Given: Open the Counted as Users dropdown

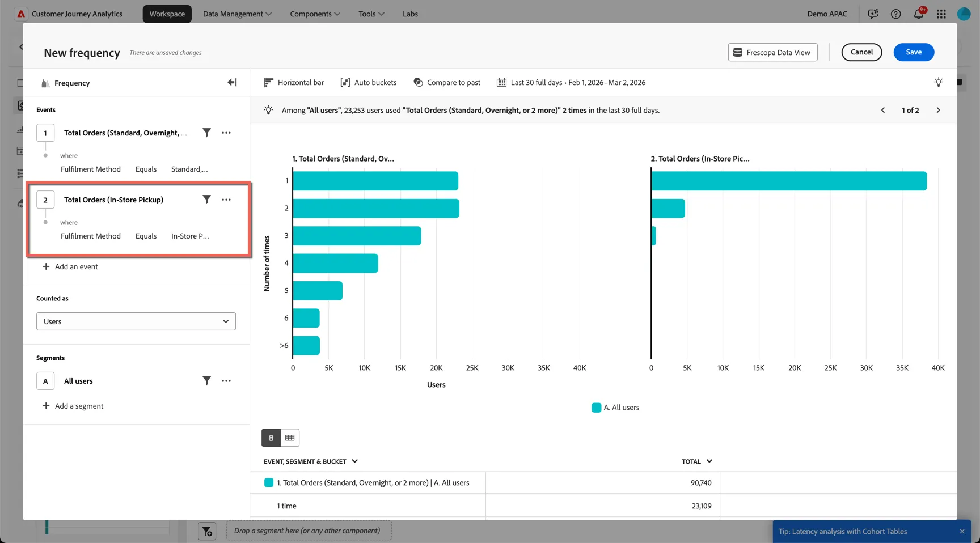Looking at the screenshot, I should (x=136, y=321).
